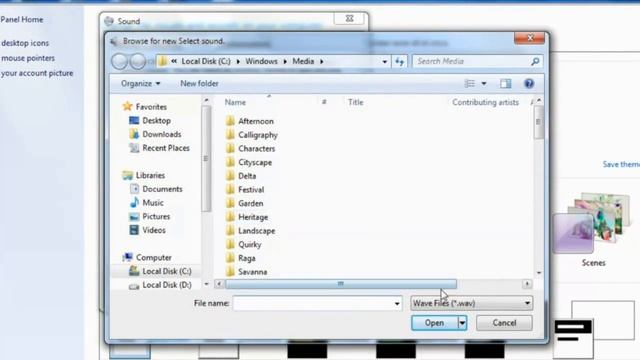Viewport: 640px width, 360px height.
Task: Sort by the Name column header
Action: [235, 102]
